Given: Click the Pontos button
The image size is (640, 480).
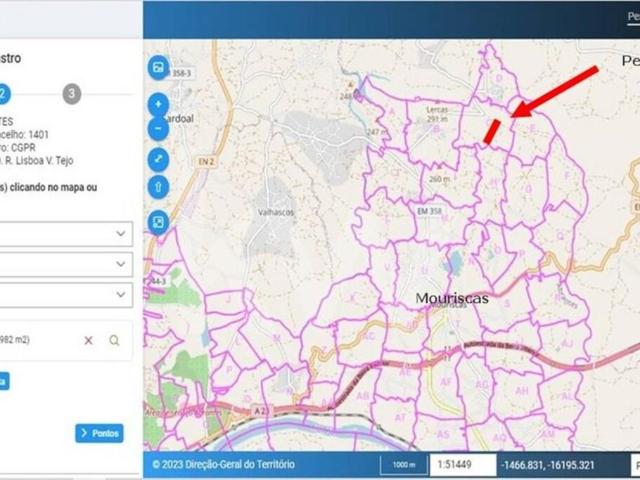Looking at the screenshot, I should pos(99,433).
